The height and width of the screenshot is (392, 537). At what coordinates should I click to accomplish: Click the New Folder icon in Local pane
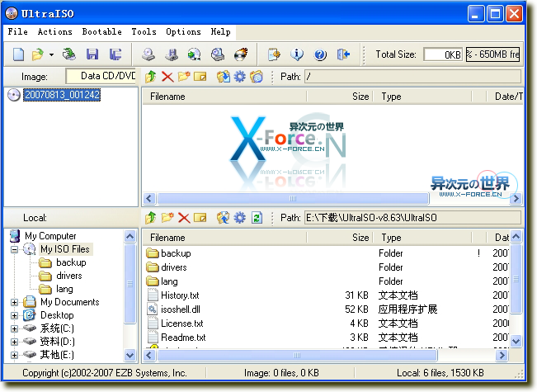(x=167, y=217)
